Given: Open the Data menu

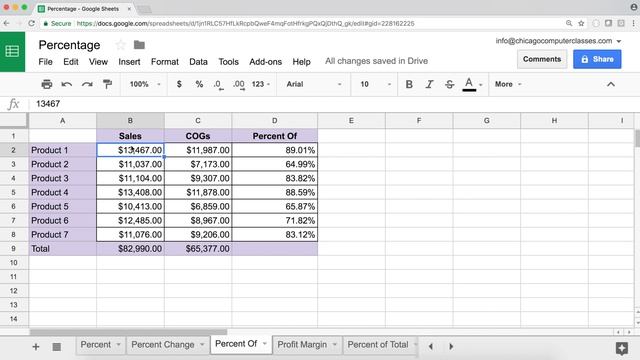Looking at the screenshot, I should (198, 62).
